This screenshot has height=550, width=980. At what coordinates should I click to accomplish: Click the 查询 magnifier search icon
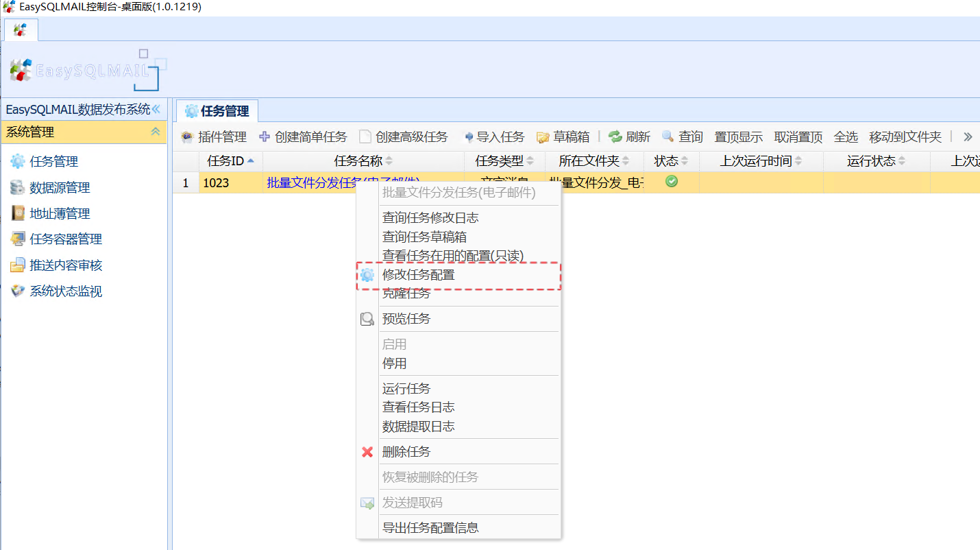(x=666, y=136)
